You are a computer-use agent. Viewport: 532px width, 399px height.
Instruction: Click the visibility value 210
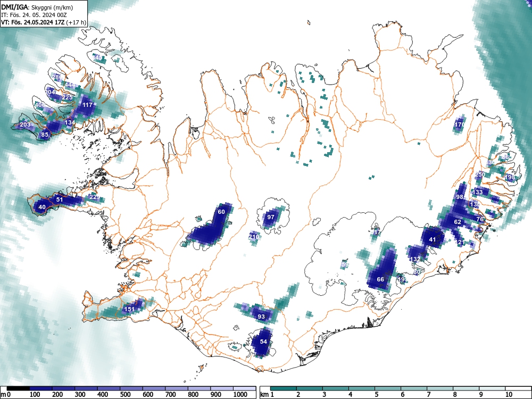click(x=254, y=237)
